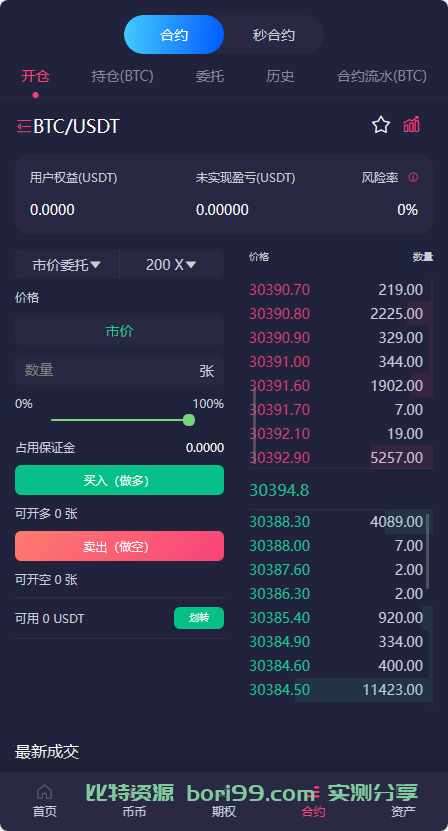Open the 市价委托 order type dropdown
Screen dimensions: 448x831
click(x=67, y=264)
